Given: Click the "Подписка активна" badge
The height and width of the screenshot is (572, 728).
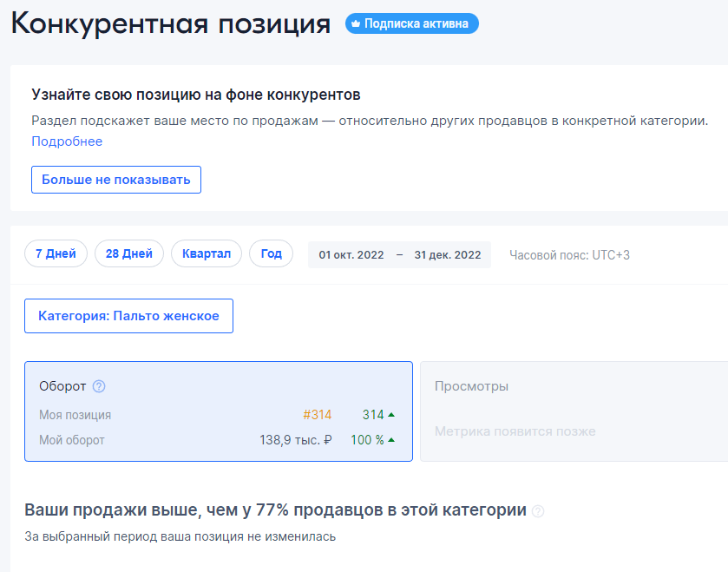Looking at the screenshot, I should pyautogui.click(x=411, y=23).
